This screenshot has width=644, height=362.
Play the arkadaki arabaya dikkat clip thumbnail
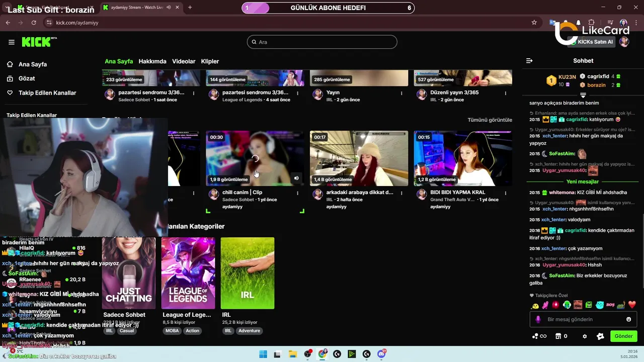tap(359, 158)
